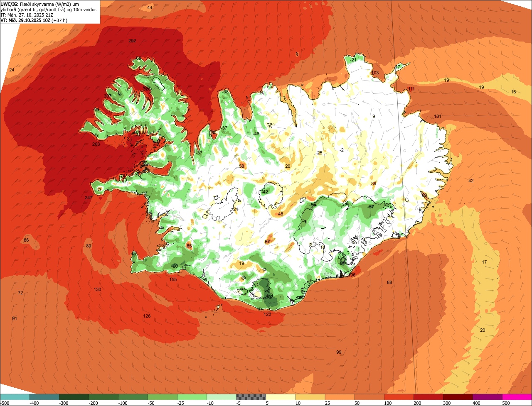Select the northeast coast value 101
This screenshot has height=406, width=532.
[x=438, y=116]
